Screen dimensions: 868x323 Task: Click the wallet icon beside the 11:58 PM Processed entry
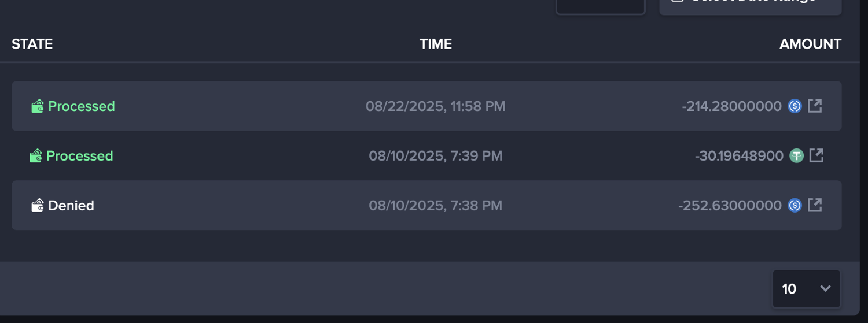38,106
